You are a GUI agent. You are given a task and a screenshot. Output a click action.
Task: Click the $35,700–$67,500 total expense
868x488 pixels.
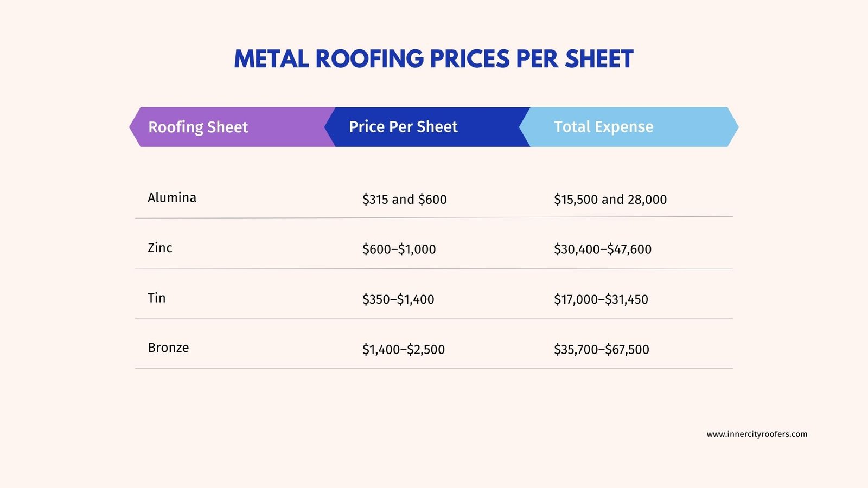[601, 350]
